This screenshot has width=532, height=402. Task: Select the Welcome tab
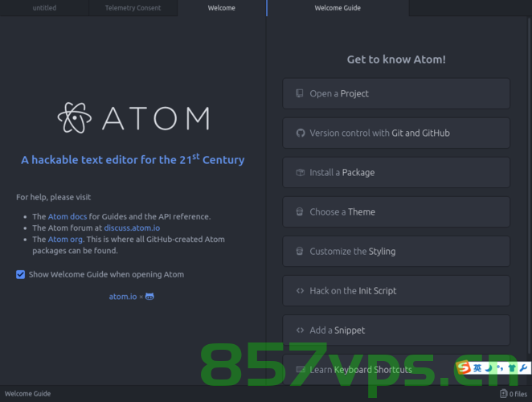(x=222, y=8)
